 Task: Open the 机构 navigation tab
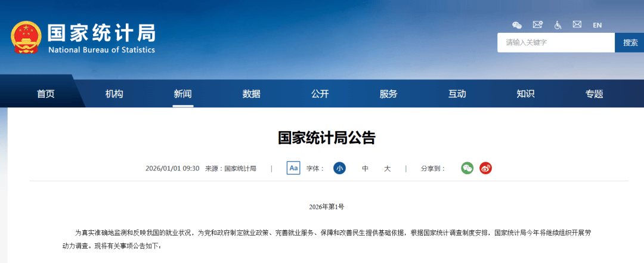114,94
